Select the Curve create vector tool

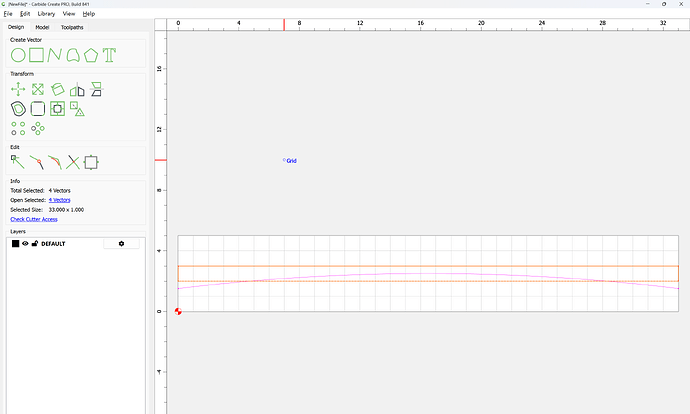click(x=73, y=55)
